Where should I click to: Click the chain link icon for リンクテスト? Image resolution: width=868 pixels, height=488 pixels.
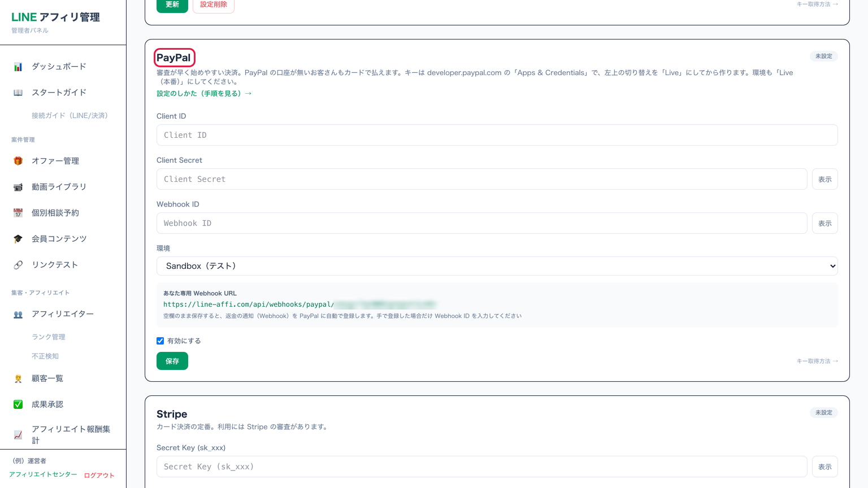pyautogui.click(x=18, y=265)
